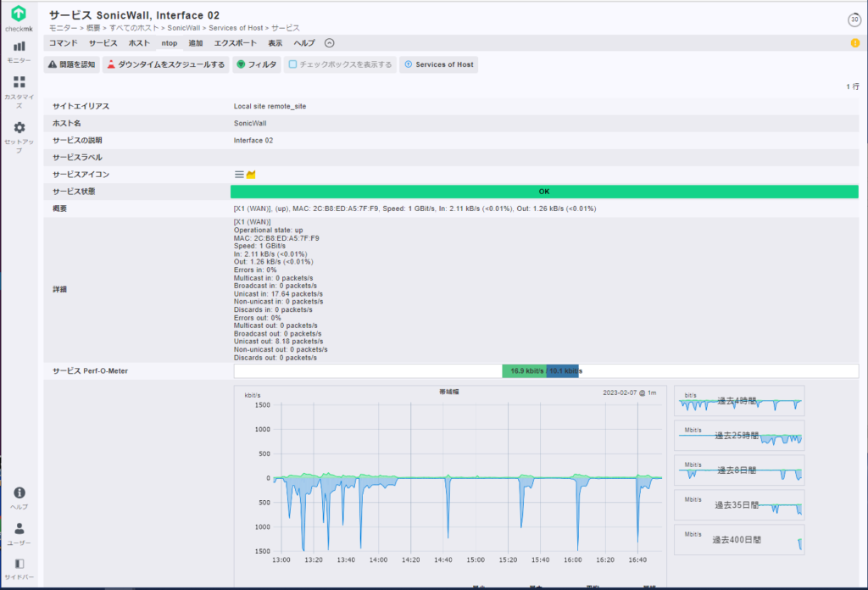Collapse the menu bar chevron button
868x590 pixels.
[330, 43]
